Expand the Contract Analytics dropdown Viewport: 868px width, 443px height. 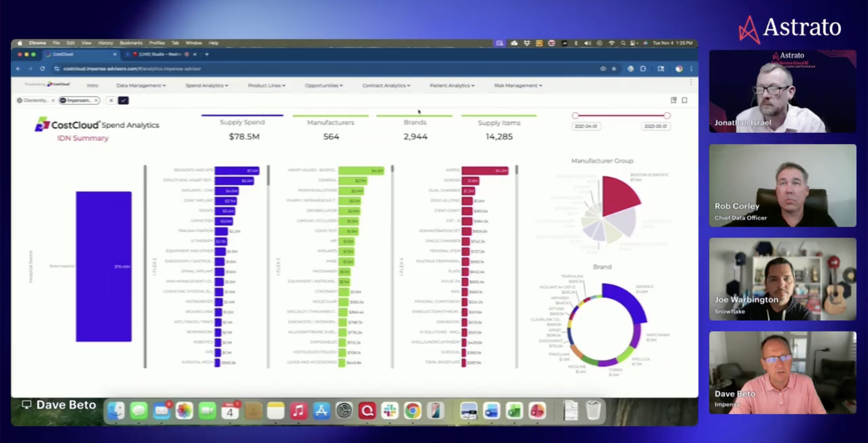(386, 86)
